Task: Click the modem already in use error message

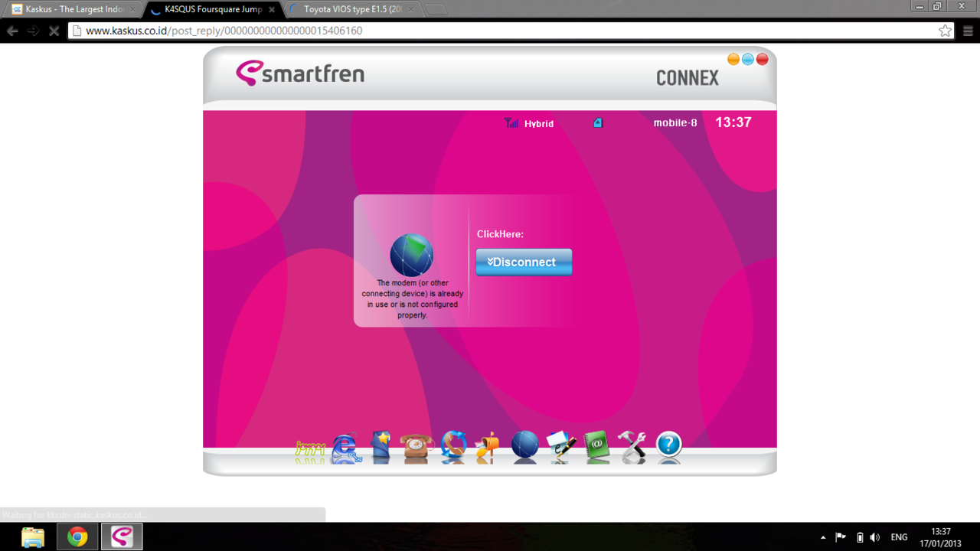Action: pos(413,299)
